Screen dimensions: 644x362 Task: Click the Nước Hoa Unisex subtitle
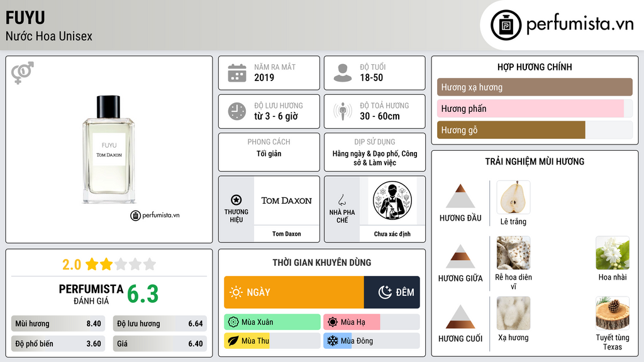pos(49,36)
